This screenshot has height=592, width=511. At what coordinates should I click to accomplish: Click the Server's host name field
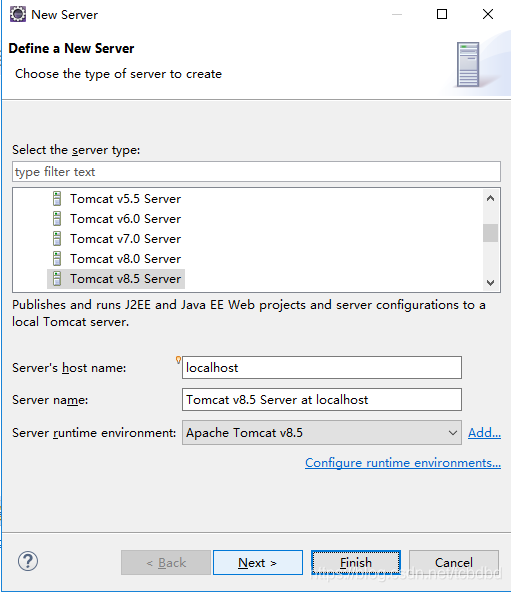click(x=322, y=367)
